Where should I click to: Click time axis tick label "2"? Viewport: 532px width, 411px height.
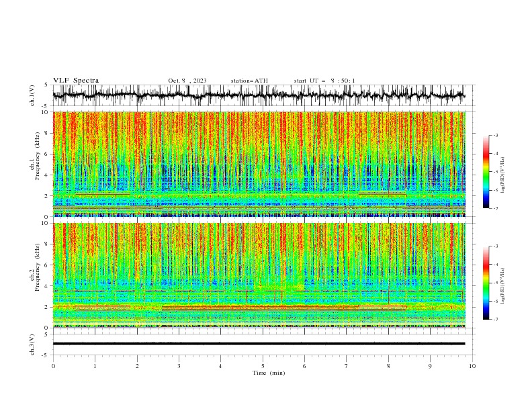point(137,366)
